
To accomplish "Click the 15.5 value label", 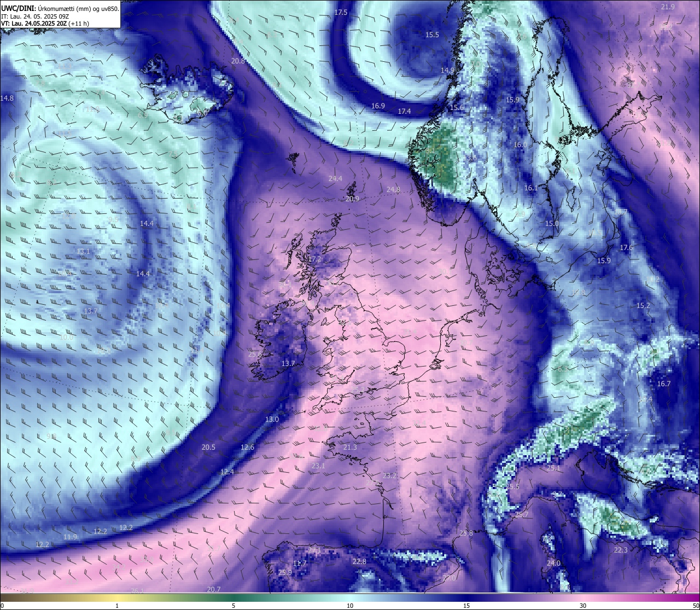I will (x=432, y=34).
